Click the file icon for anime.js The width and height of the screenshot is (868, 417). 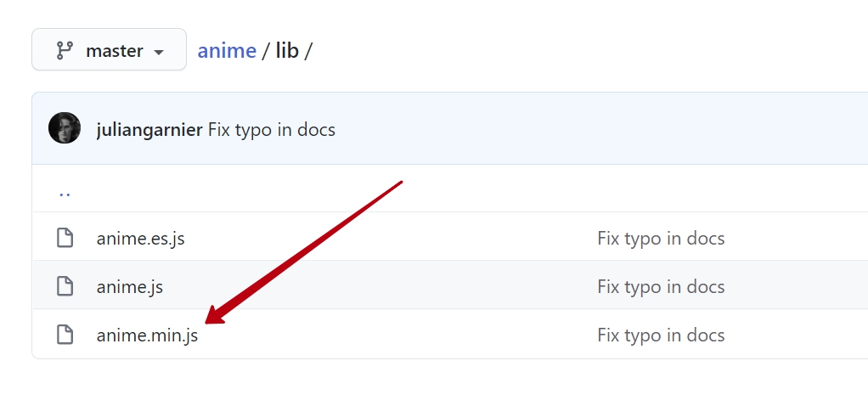tap(65, 286)
